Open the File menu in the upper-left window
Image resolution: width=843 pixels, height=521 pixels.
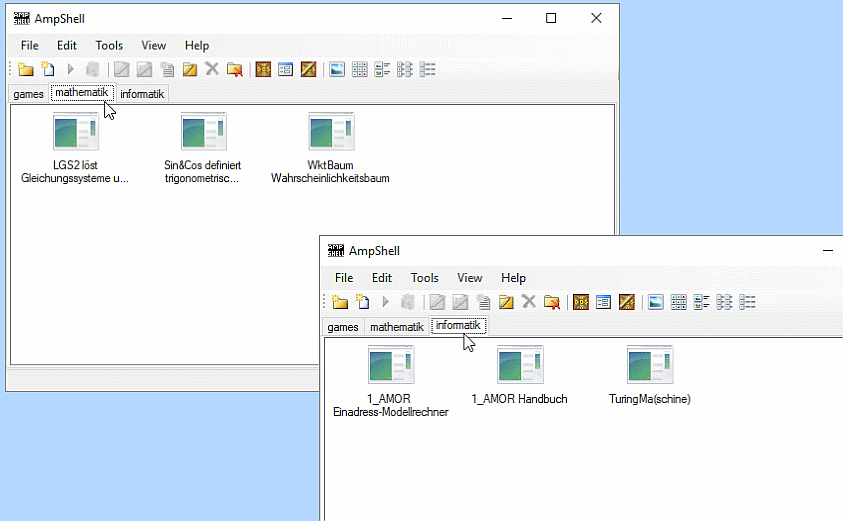(x=29, y=45)
